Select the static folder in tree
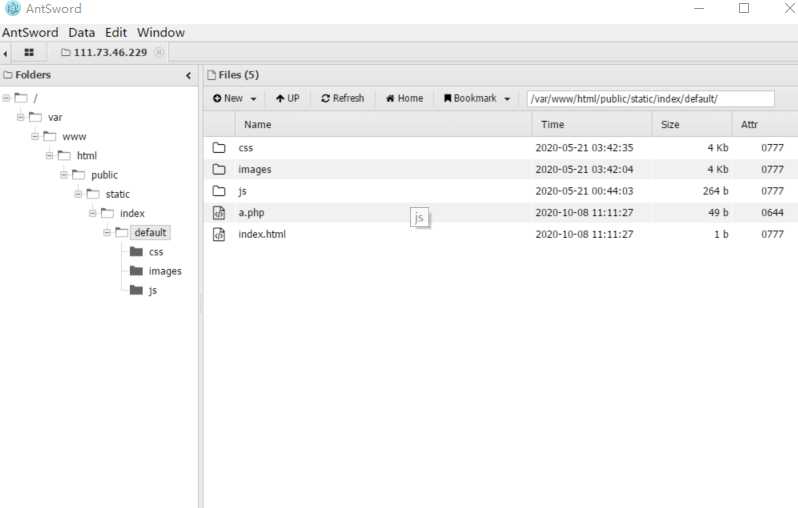798x508 pixels. click(x=118, y=194)
